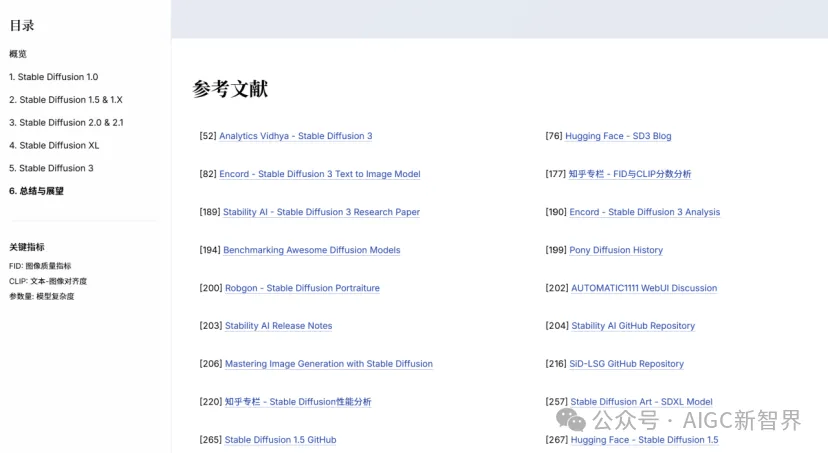Open Hugging Face - SD3 Blog link
Viewport: 828px width, 453px height.
click(618, 136)
